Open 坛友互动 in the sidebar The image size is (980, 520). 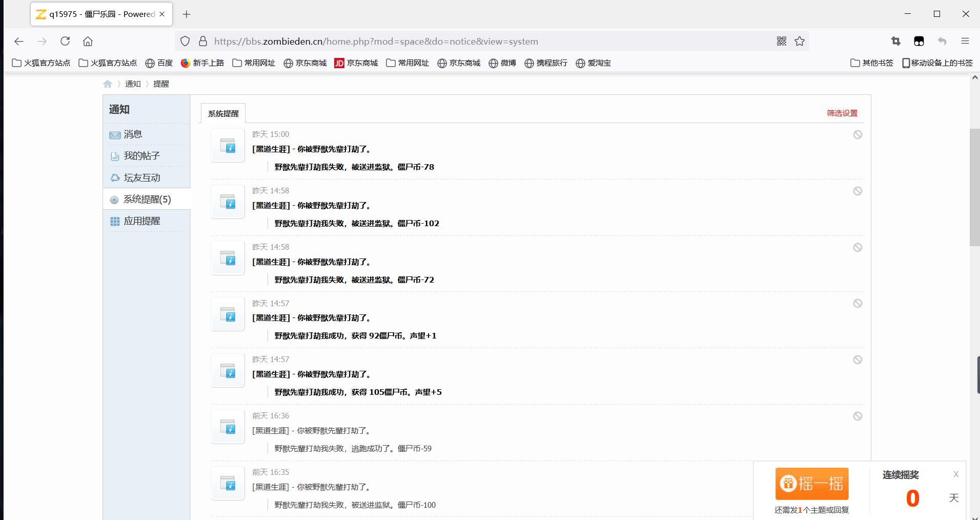(x=142, y=178)
